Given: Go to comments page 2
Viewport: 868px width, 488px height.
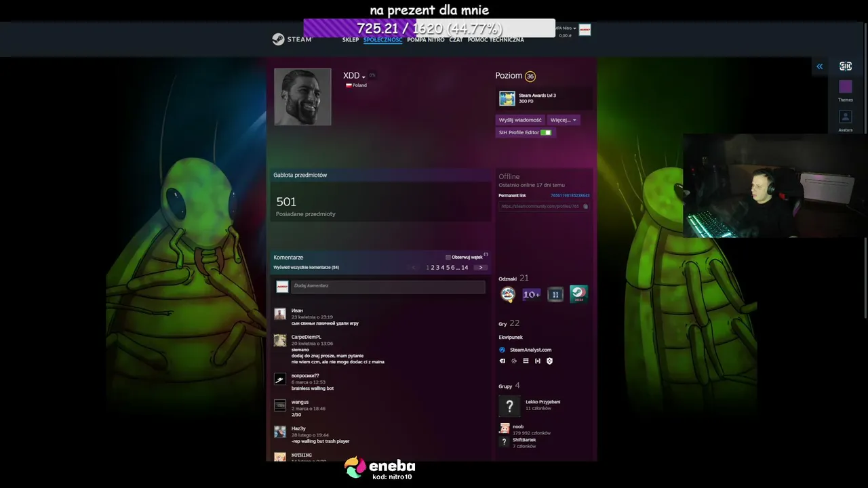Looking at the screenshot, I should coord(433,268).
